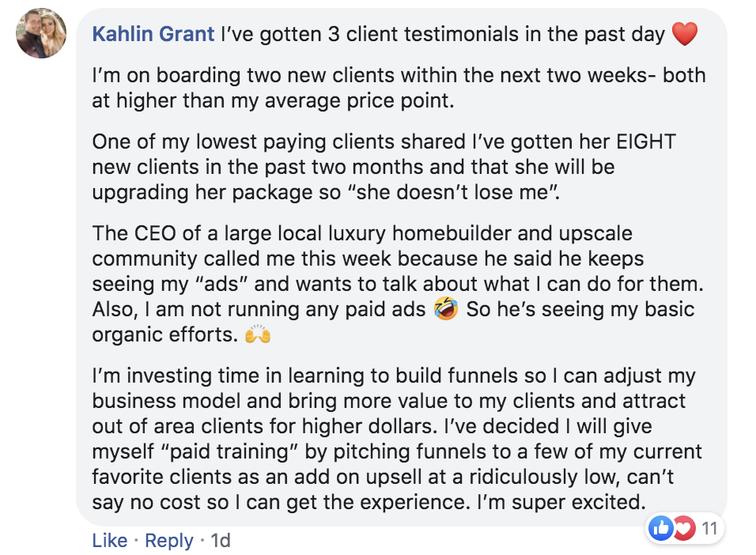Click the red heart emoji after "past day"
This screenshot has width=756, height=555.
[684, 34]
